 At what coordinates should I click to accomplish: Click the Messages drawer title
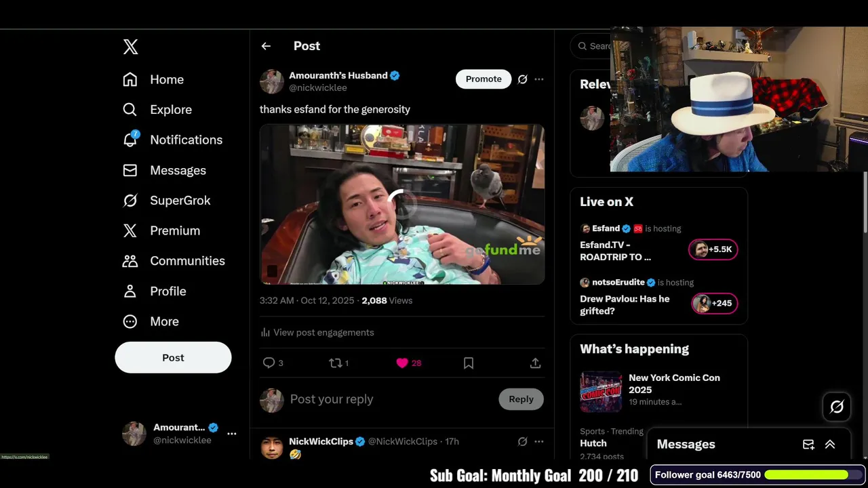pos(686,445)
